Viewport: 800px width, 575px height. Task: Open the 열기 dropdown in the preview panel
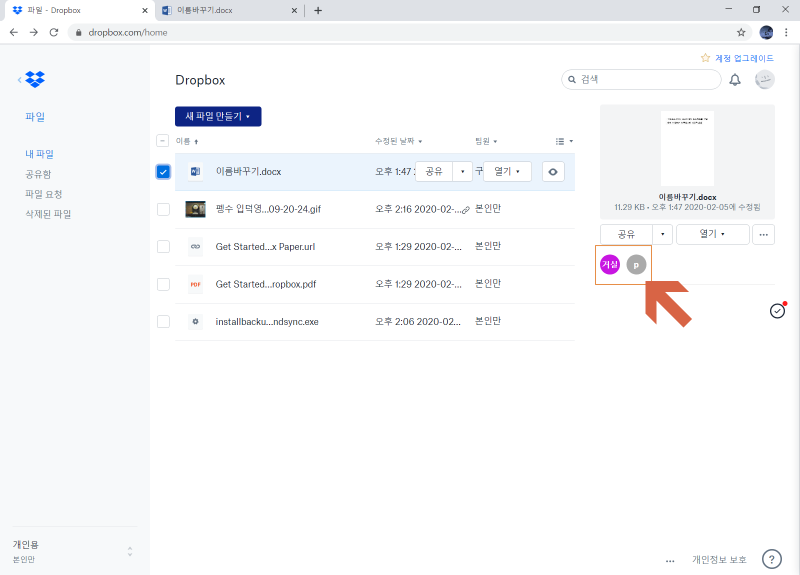tap(713, 234)
